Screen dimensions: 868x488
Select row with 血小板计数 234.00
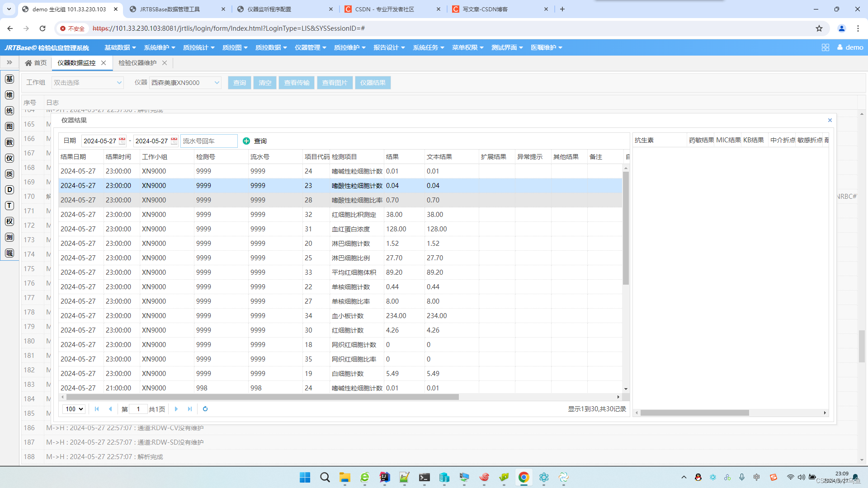340,316
